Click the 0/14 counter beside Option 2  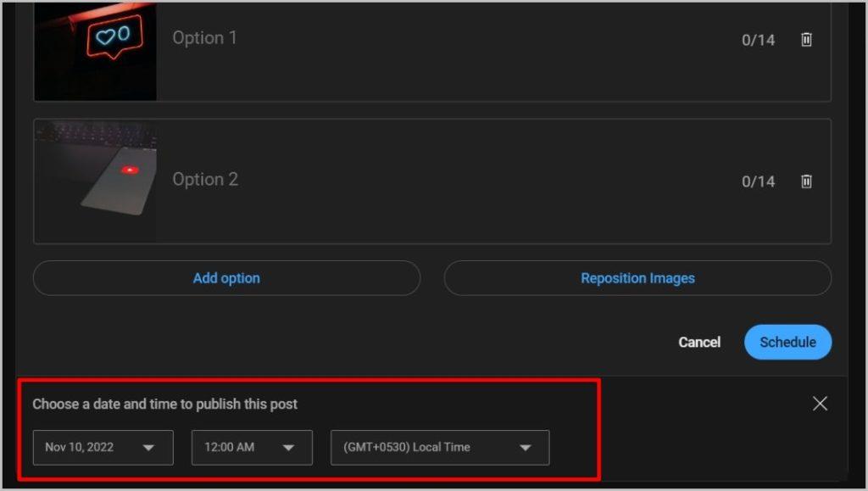(758, 181)
